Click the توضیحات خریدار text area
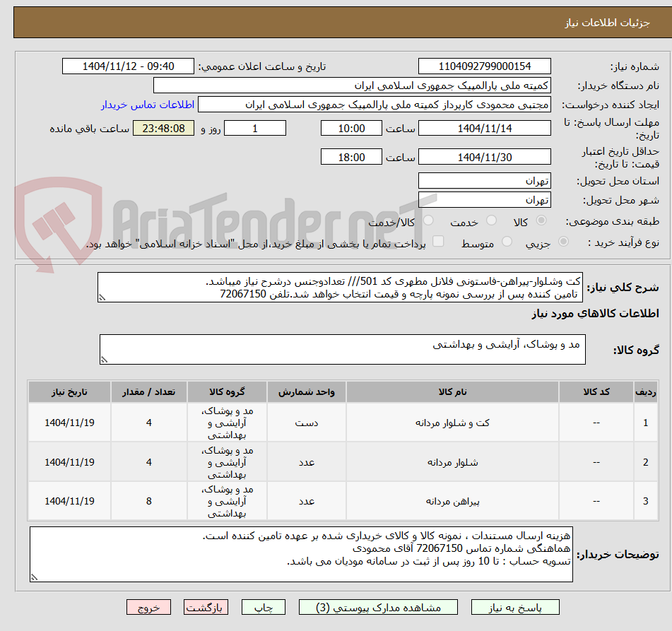This screenshot has width=672, height=631. [301, 554]
